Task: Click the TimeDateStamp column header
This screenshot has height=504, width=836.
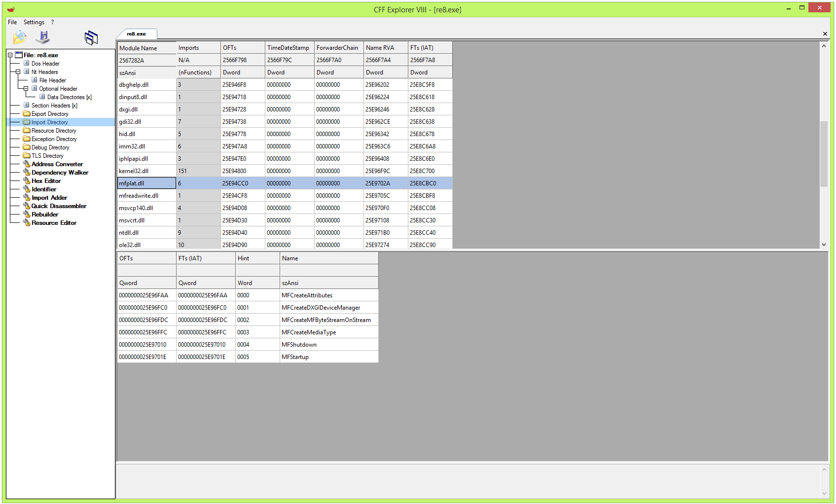Action: 290,48
